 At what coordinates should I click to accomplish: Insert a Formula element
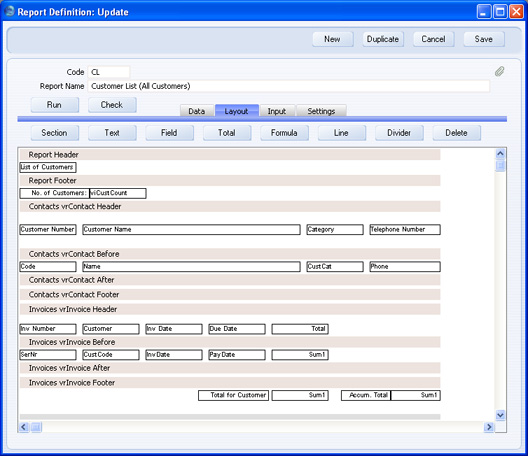[x=284, y=133]
